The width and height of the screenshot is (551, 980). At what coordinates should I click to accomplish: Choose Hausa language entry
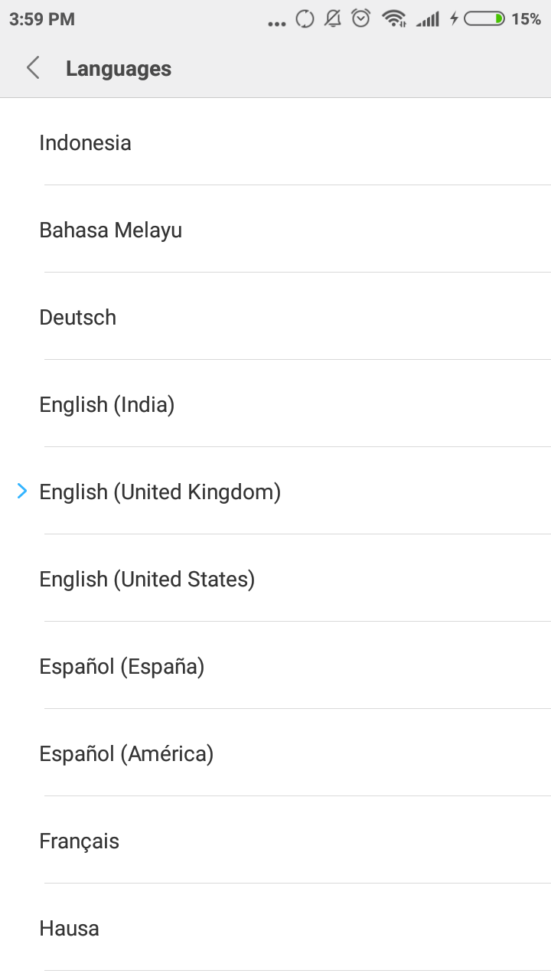click(69, 929)
